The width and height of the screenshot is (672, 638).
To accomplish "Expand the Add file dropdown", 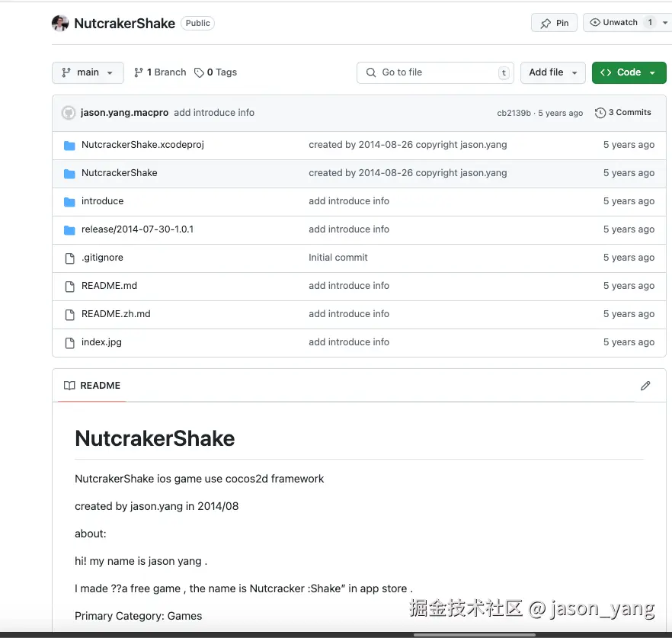I will [x=553, y=72].
